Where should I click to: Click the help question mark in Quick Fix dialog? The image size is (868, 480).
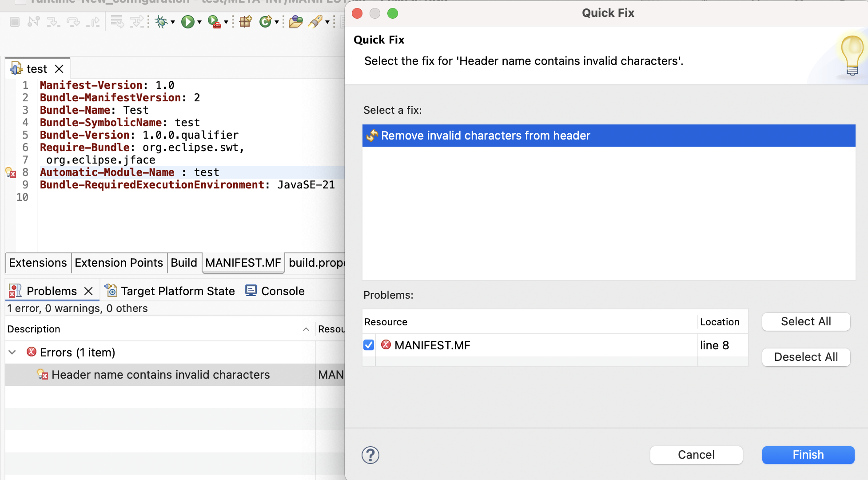pos(370,455)
